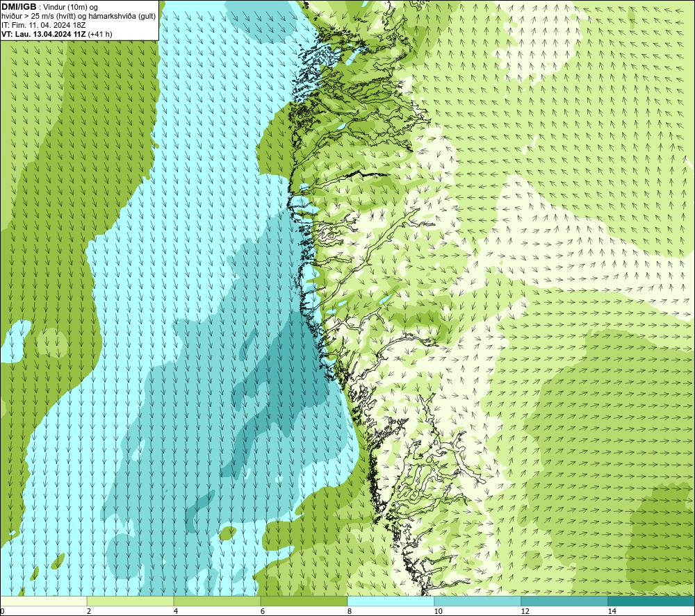The image size is (695, 616).
Task: Click the 4–6 m/s green legend swatch
Action: [x=217, y=601]
